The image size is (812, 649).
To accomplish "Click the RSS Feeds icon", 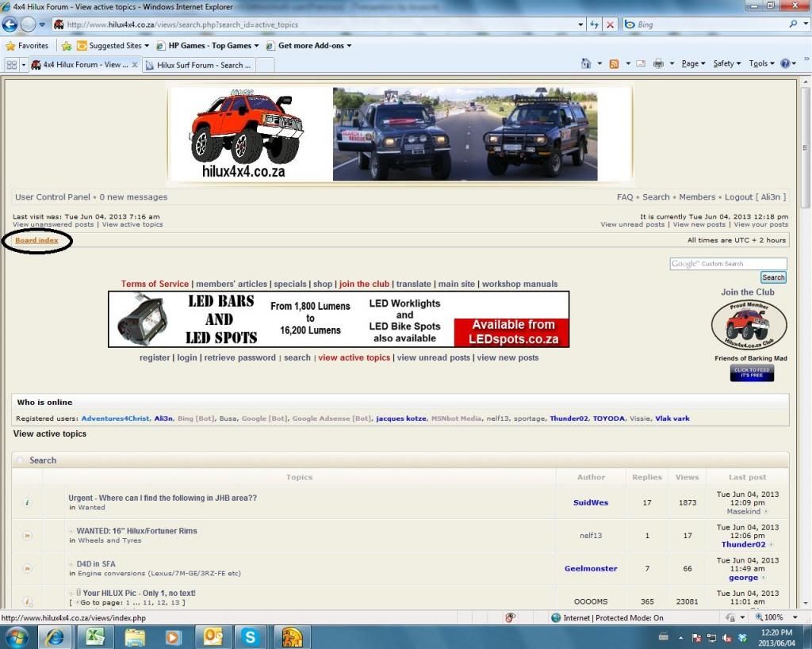I will pos(615,63).
